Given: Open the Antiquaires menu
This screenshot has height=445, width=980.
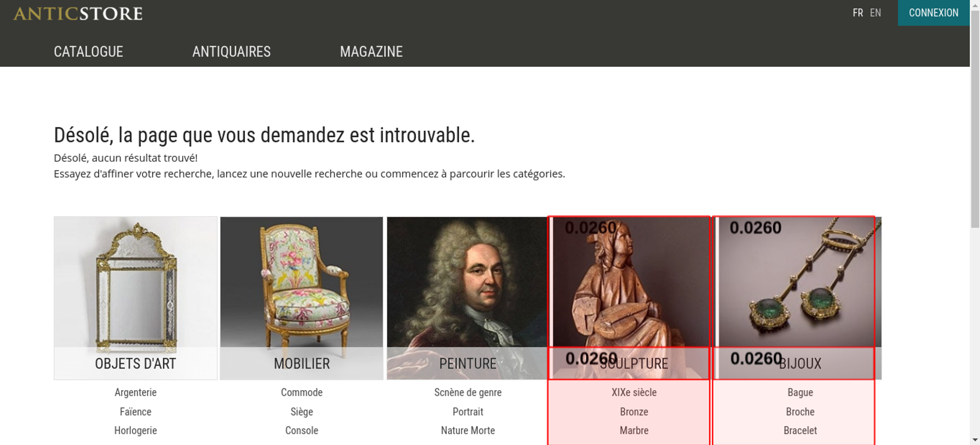Looking at the screenshot, I should click(231, 51).
